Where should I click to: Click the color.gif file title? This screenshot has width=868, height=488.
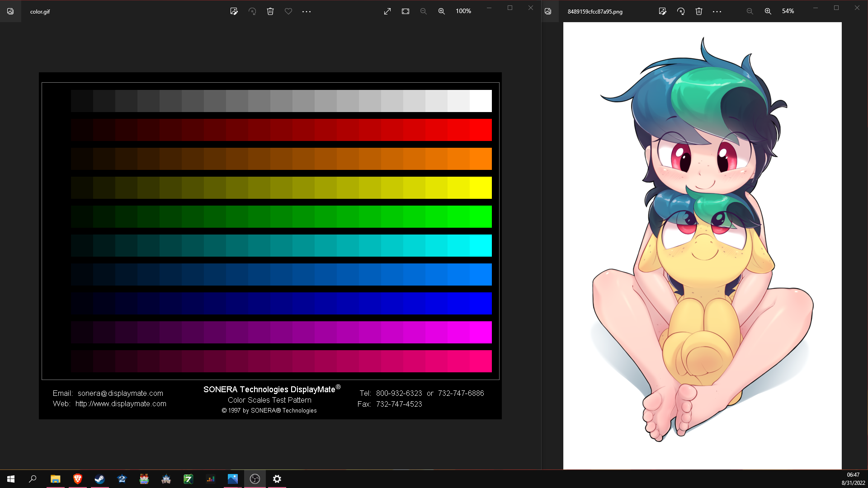point(40,12)
